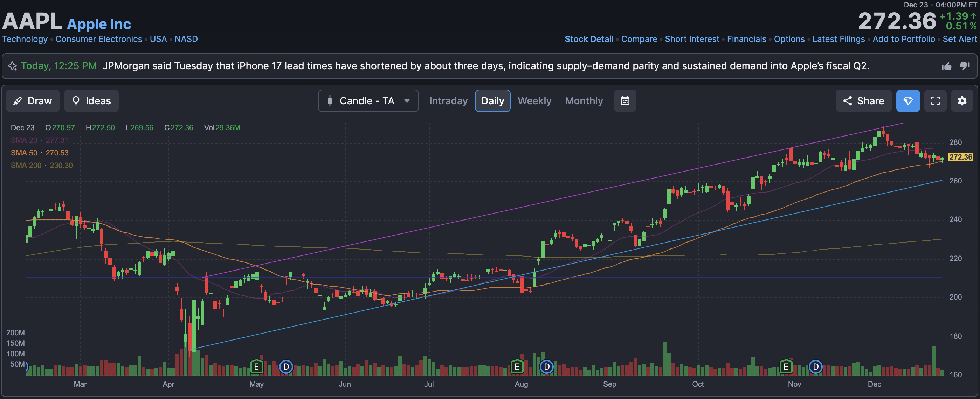Open chart settings gear
This screenshot has width=980, height=399.
pyautogui.click(x=962, y=101)
